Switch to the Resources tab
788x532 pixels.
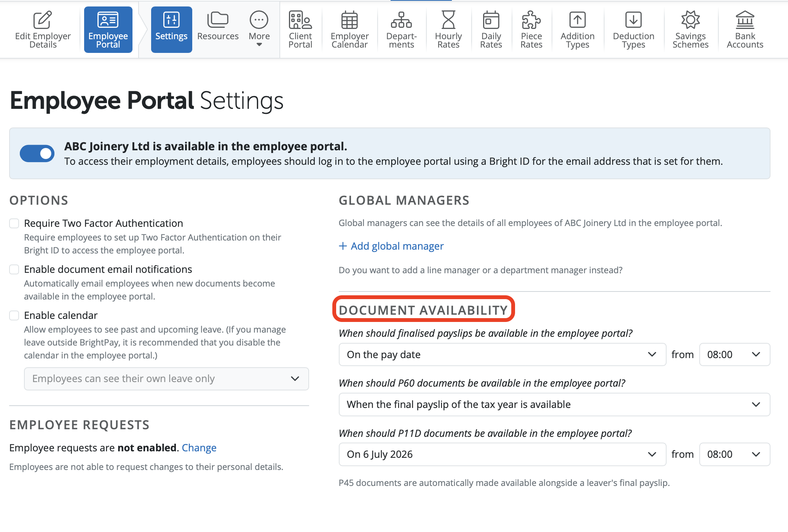coord(218,30)
